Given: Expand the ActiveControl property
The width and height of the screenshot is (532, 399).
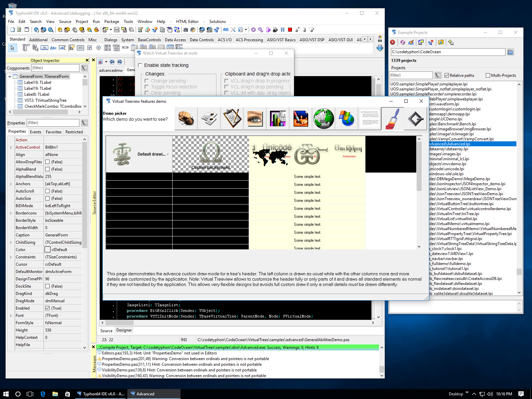Looking at the screenshot, I should coord(11,147).
